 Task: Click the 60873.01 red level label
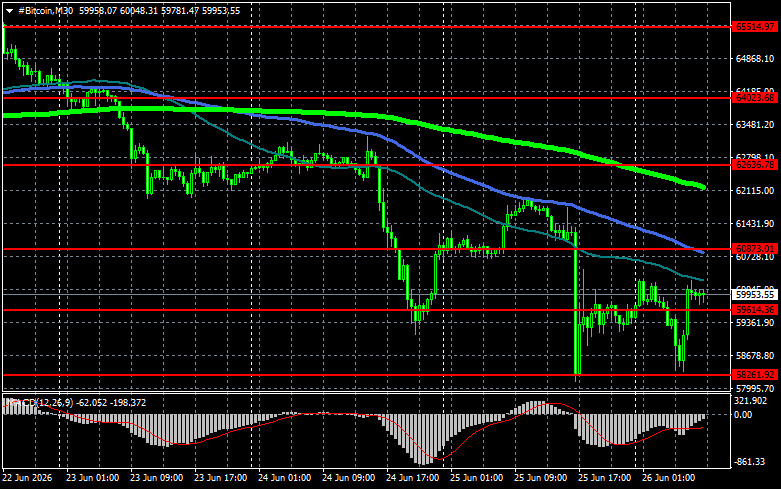tap(755, 249)
